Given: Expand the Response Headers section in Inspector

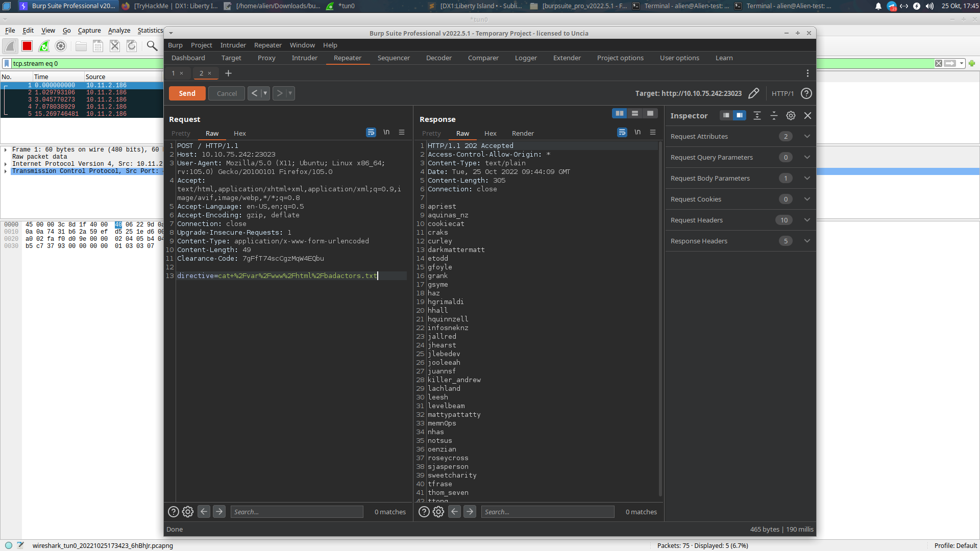Looking at the screenshot, I should click(x=807, y=241).
